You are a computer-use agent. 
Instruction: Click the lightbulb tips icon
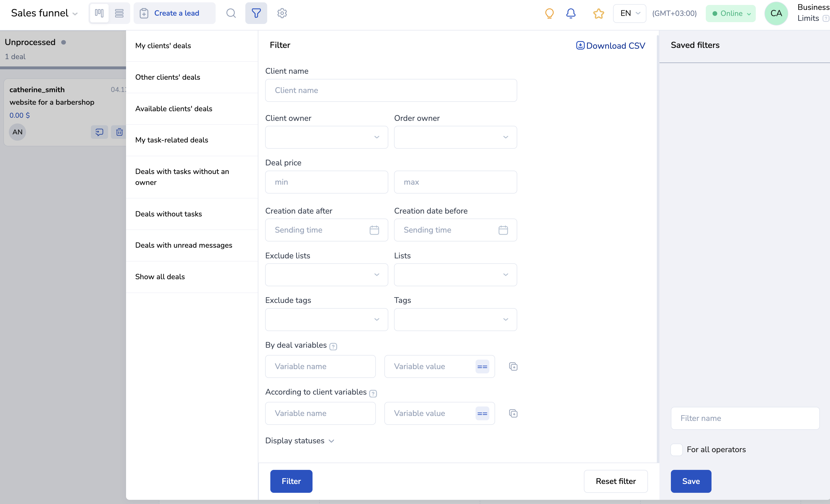[549, 13]
